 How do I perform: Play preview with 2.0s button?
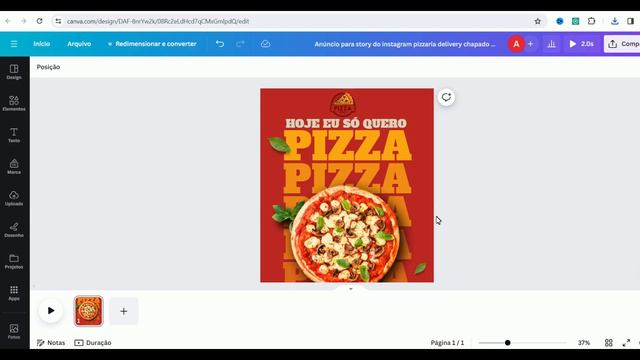pos(581,44)
